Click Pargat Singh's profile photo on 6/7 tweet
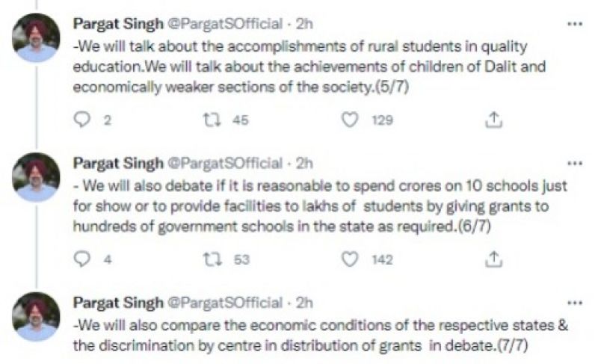Screen dimensions: 598x364 coord(36,177)
